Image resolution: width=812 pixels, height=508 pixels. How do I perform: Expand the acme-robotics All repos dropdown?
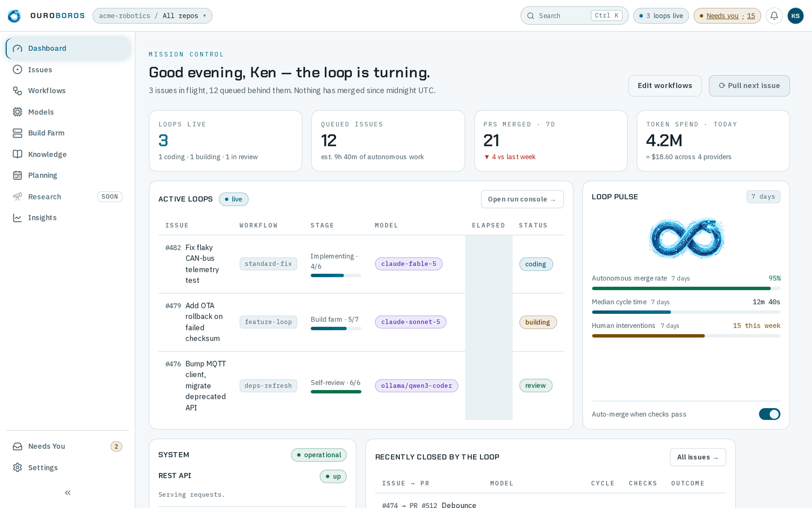152,16
